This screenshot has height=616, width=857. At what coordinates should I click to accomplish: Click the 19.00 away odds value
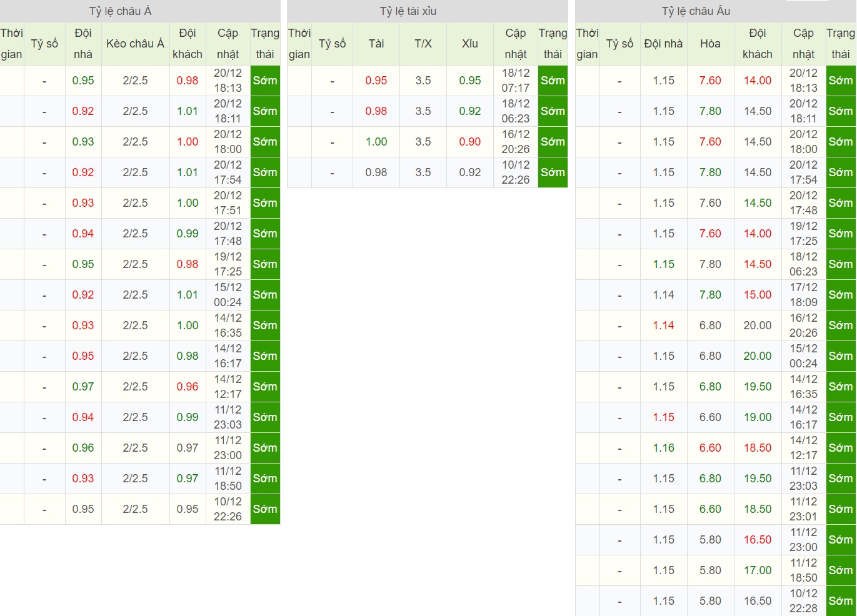[x=758, y=417]
